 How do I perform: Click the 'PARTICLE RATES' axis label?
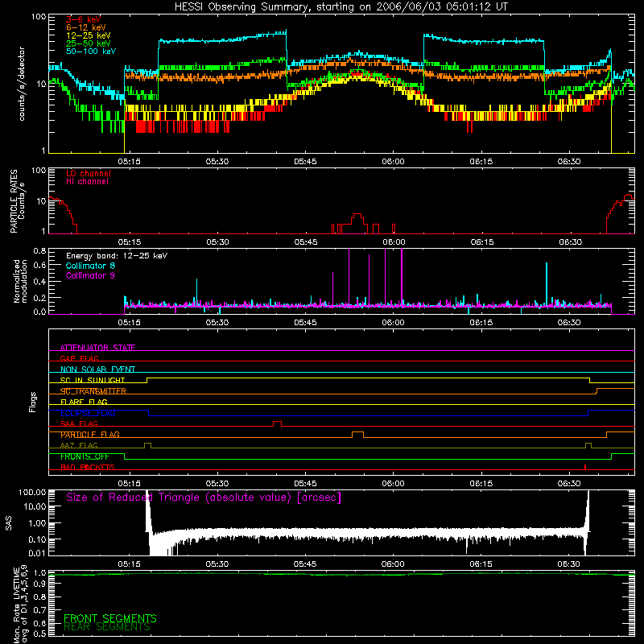pos(14,201)
